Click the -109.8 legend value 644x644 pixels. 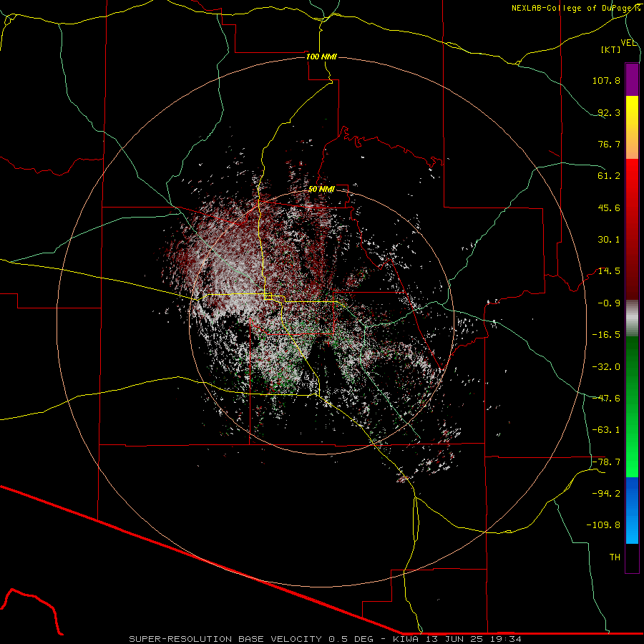coord(603,525)
